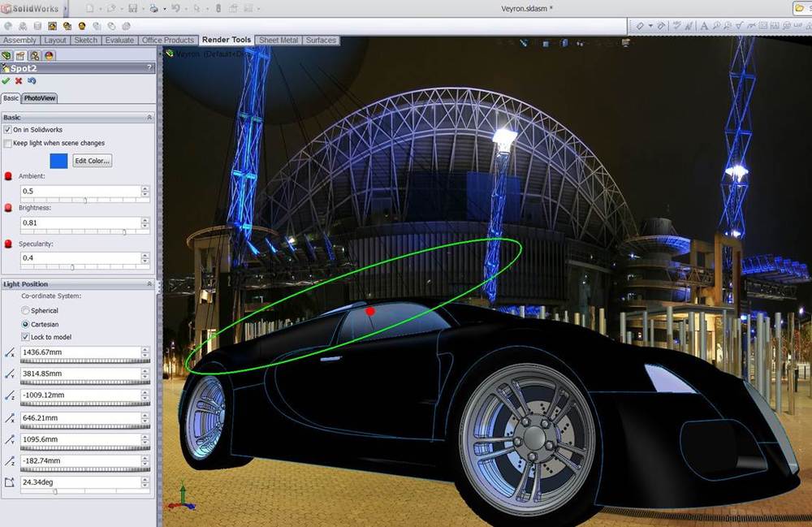Open the FeatureManager design tree tab icon
Image resolution: width=812 pixels, height=527 pixels.
click(x=7, y=55)
